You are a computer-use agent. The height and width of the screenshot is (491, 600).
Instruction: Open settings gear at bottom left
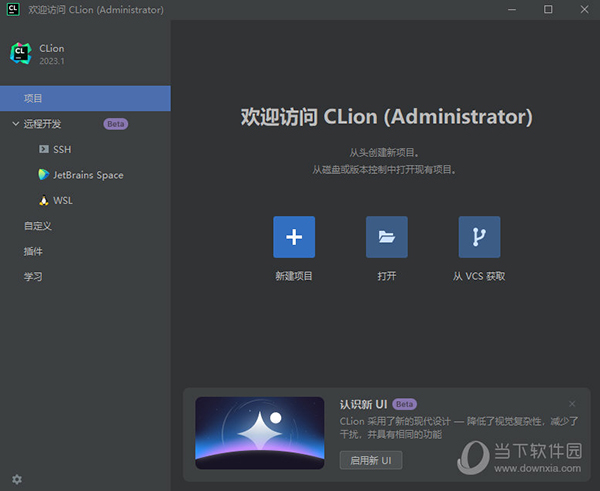coord(17,479)
